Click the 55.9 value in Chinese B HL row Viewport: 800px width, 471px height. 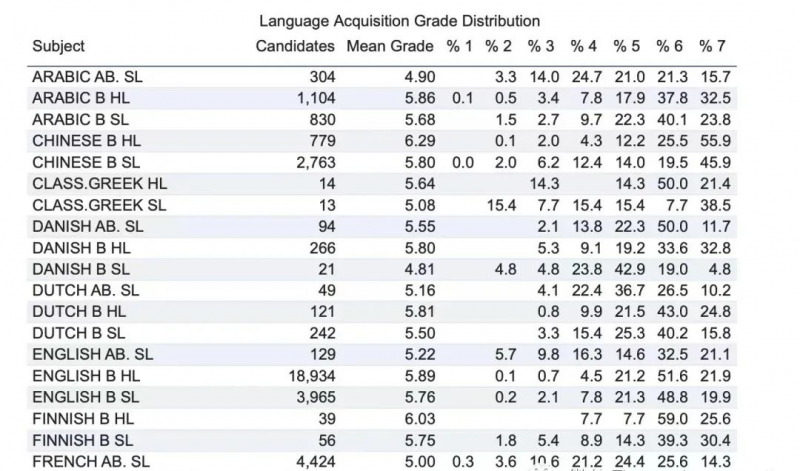pyautogui.click(x=715, y=141)
